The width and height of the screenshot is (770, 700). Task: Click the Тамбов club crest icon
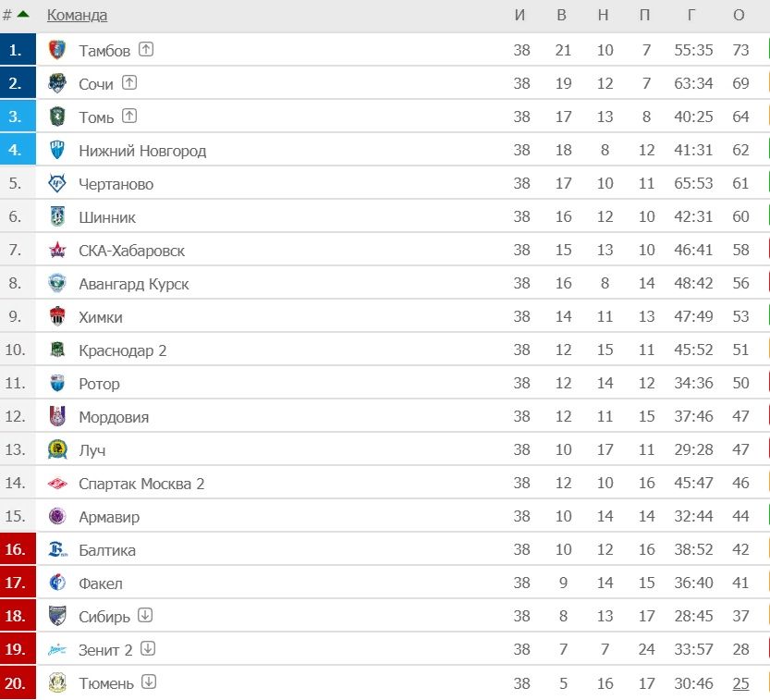pos(57,50)
